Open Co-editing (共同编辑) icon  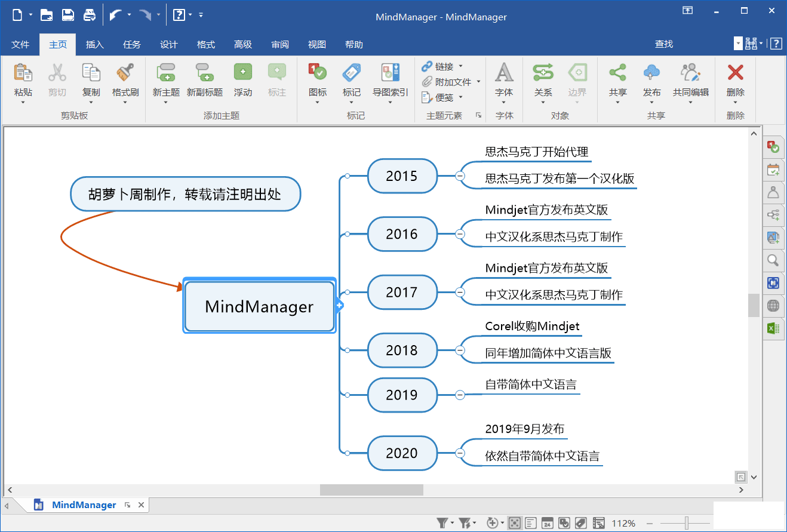pyautogui.click(x=690, y=72)
